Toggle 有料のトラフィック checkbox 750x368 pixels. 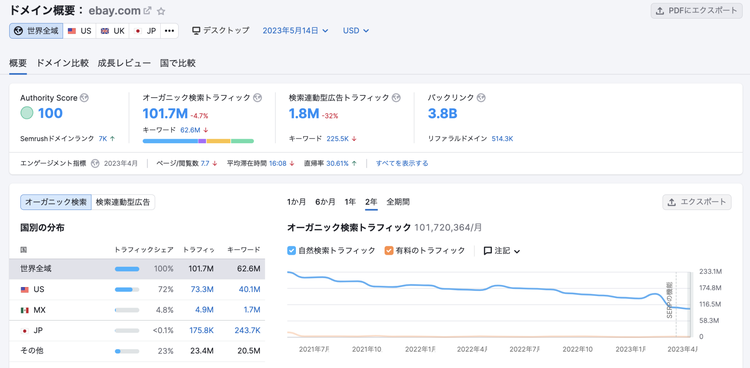click(x=388, y=250)
